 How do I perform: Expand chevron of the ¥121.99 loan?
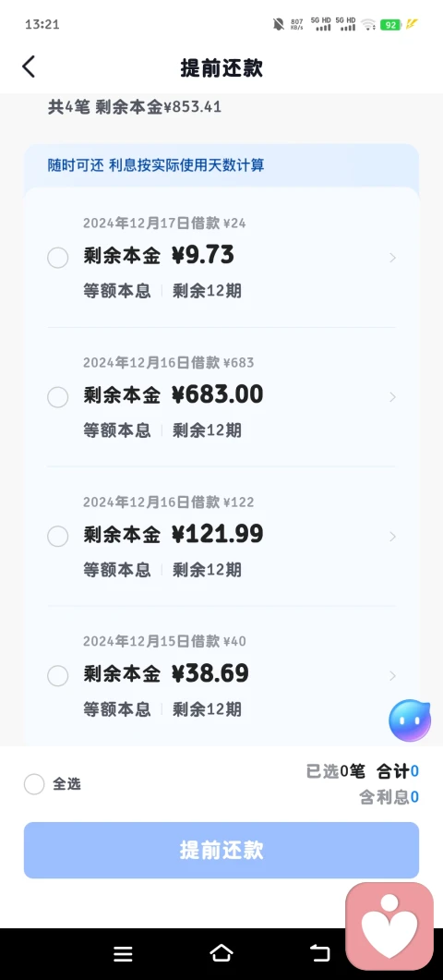point(392,537)
